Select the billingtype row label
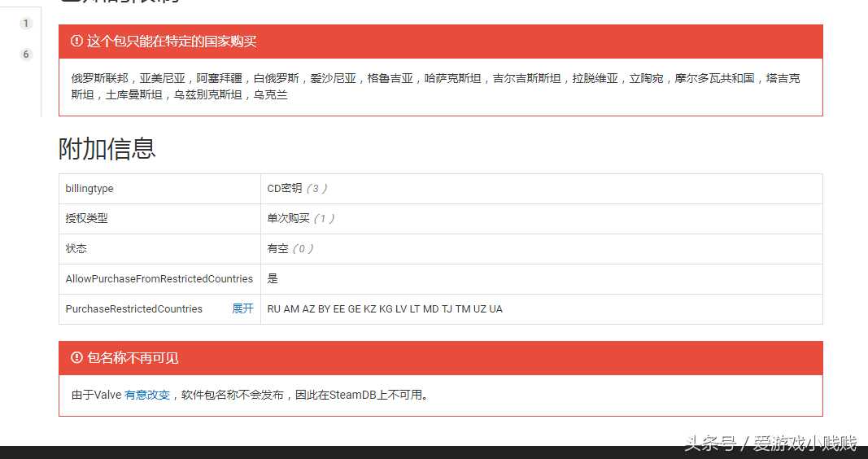This screenshot has width=868, height=459. click(x=89, y=188)
